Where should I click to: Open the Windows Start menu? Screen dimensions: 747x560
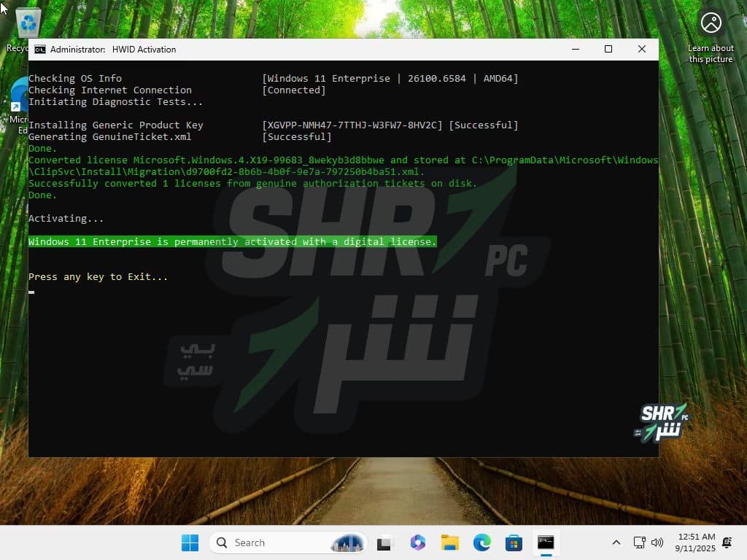(x=190, y=542)
